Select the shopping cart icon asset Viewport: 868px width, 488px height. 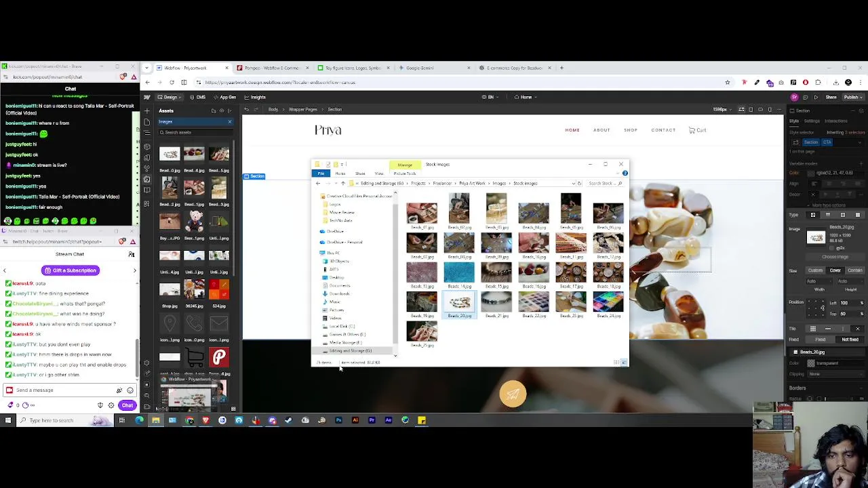tap(195, 357)
